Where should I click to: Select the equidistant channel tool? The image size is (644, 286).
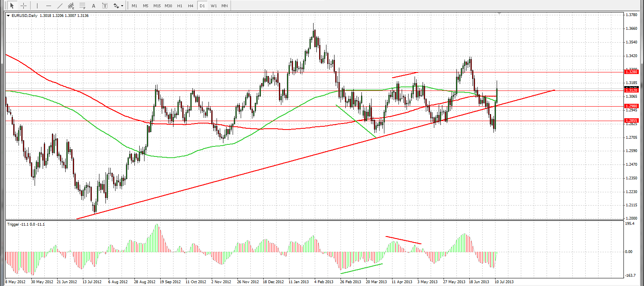point(71,6)
